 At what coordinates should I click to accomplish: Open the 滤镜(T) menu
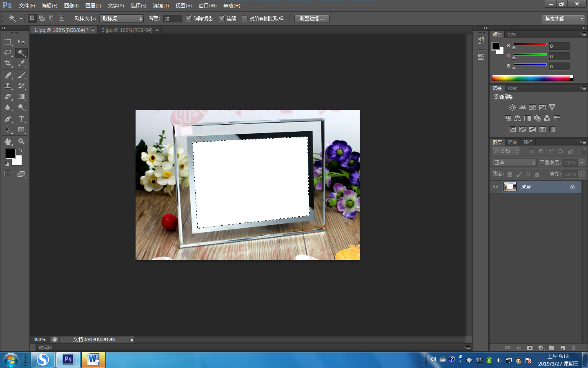pos(161,6)
